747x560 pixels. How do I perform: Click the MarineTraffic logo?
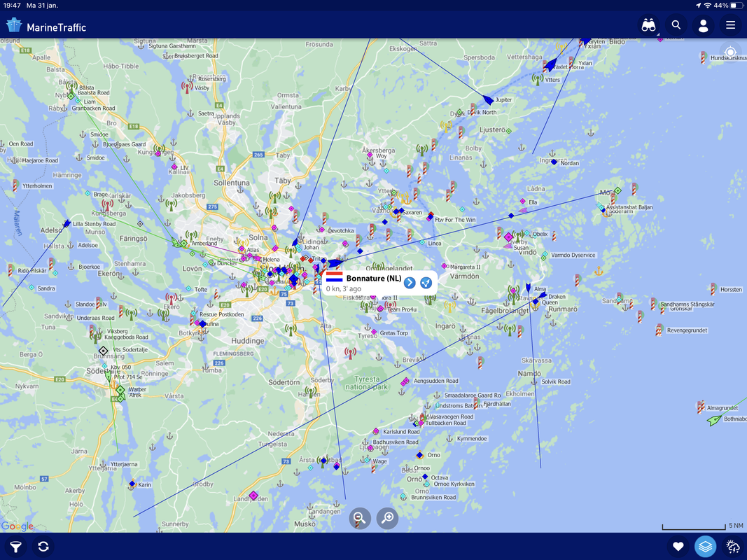(46, 27)
